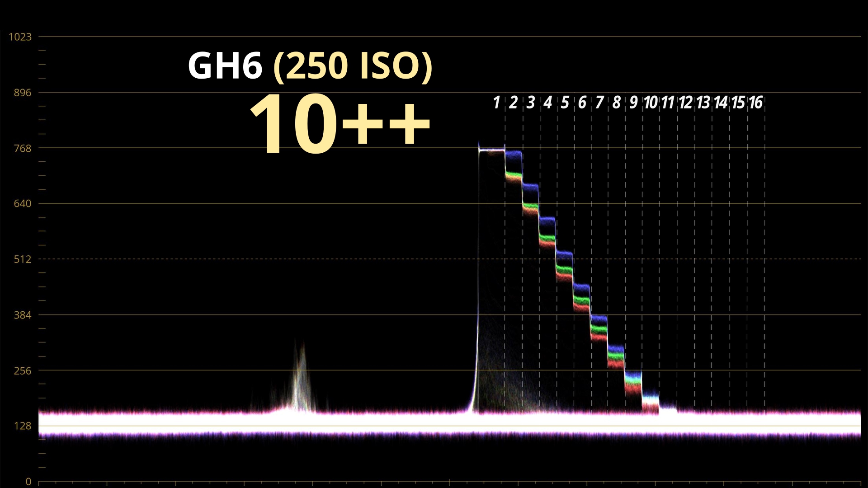The image size is (868, 488).
Task: Click stop number 7 label
Action: pos(599,103)
